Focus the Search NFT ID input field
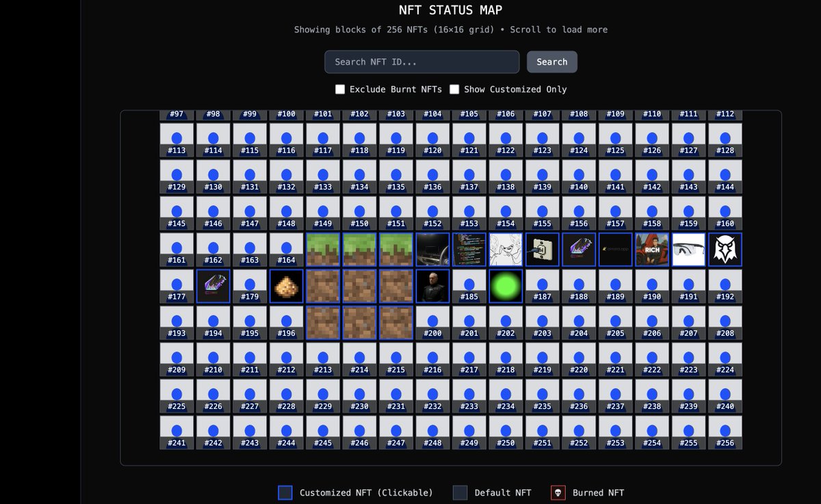This screenshot has width=821, height=504. (422, 62)
